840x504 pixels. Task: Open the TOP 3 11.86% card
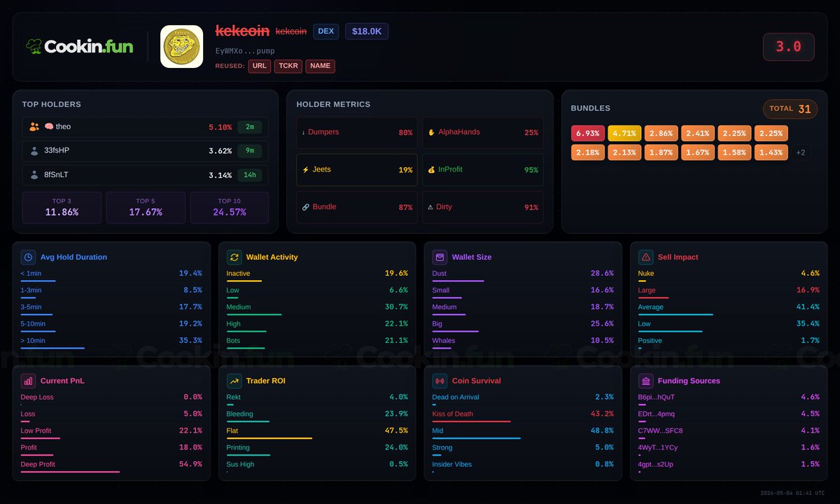pyautogui.click(x=62, y=208)
